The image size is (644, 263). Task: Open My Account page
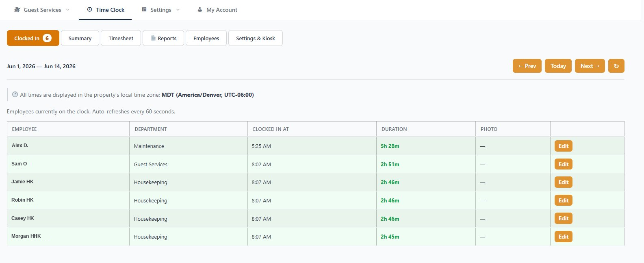tap(217, 10)
